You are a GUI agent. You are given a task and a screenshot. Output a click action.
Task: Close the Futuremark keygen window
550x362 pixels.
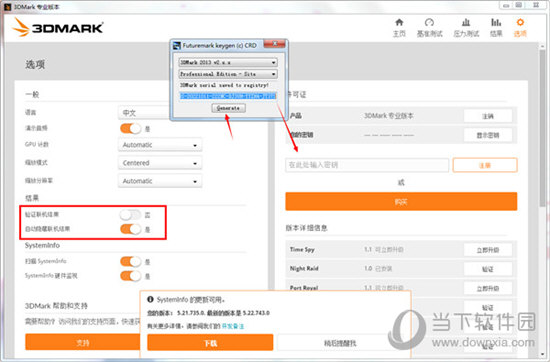(275, 44)
